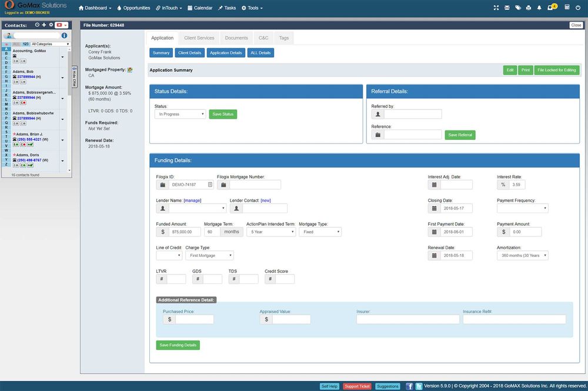The height and width of the screenshot is (391, 588).
Task: Open the calculator icon in header
Action: click(x=567, y=8)
